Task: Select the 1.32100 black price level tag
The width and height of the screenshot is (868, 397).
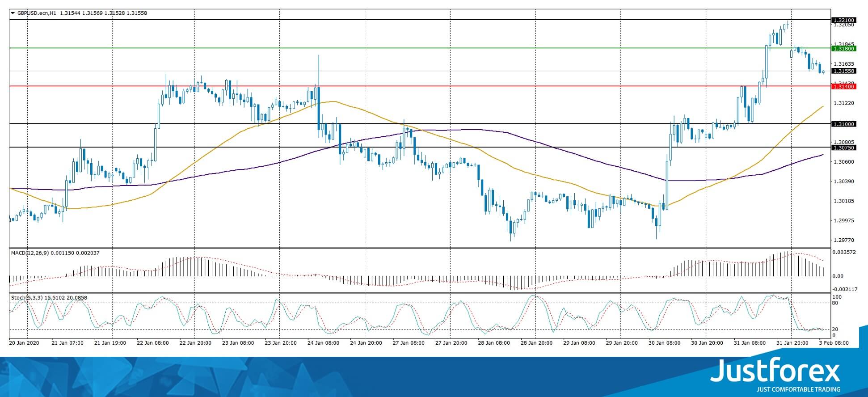Action: point(843,20)
